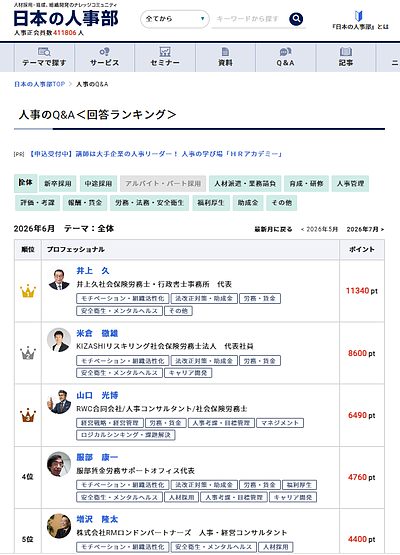Open テーマで探す navigation icon

pos(44,52)
